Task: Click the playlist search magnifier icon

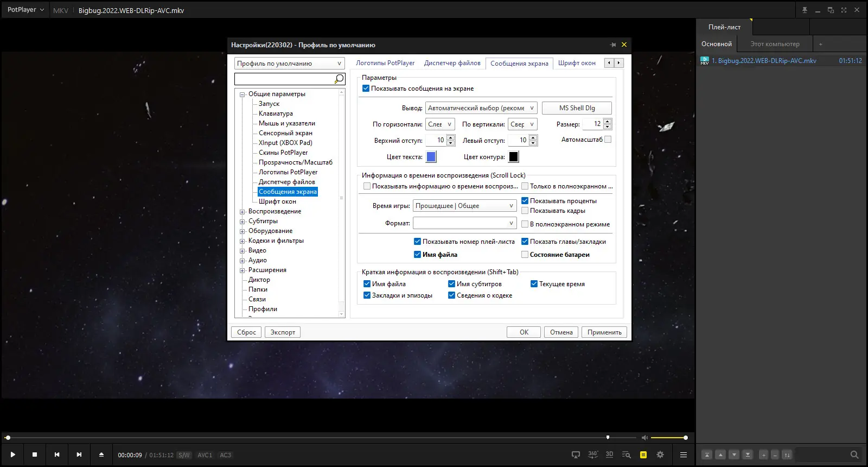Action: tap(854, 455)
